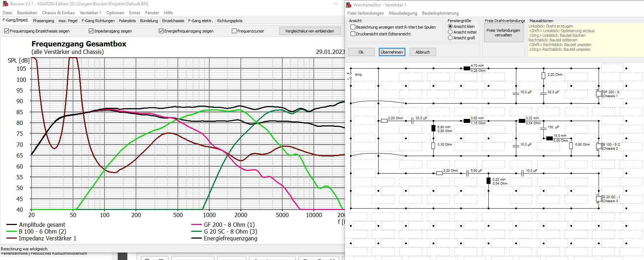This screenshot has height=260, width=644.
Task: Open the Richtungsplots tab
Action: pos(230,21)
